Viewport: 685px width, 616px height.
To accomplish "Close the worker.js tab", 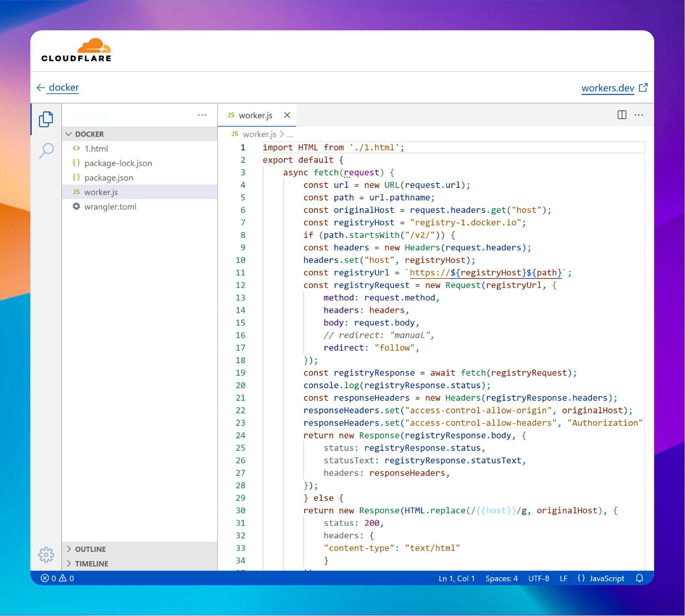I will coord(287,115).
